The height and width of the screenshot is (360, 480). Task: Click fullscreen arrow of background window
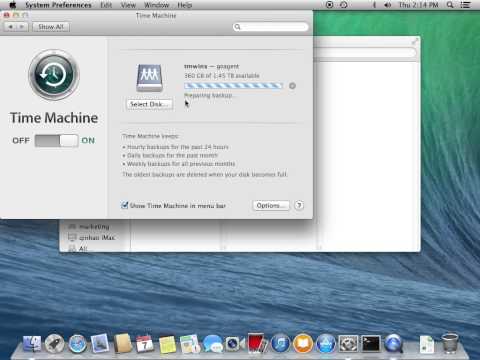(414, 41)
